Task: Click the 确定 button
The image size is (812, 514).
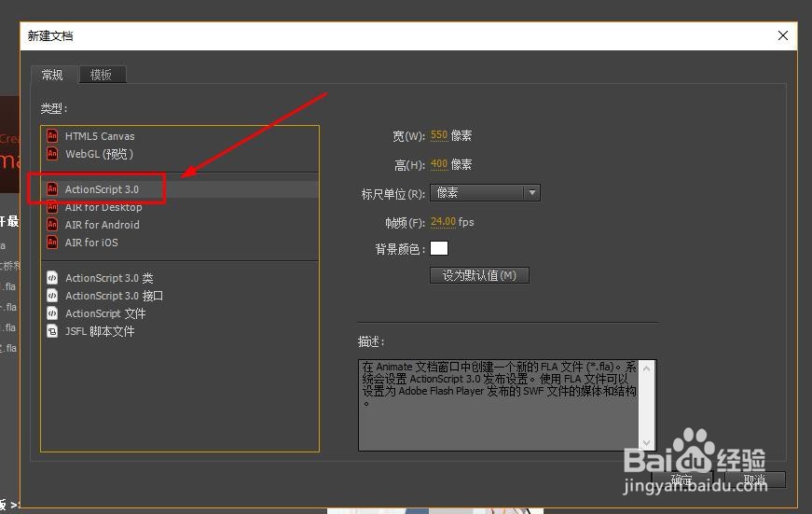Action: pyautogui.click(x=682, y=479)
